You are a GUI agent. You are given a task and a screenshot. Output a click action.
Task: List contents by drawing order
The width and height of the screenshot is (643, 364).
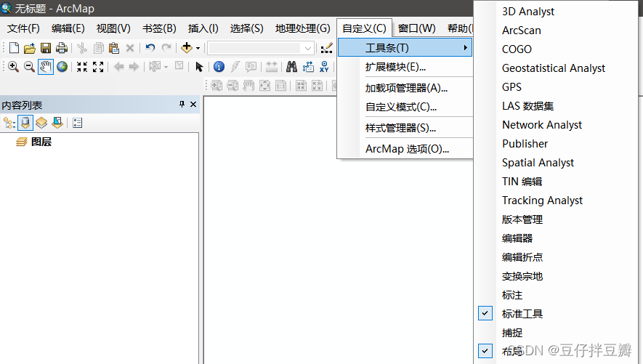(9, 123)
